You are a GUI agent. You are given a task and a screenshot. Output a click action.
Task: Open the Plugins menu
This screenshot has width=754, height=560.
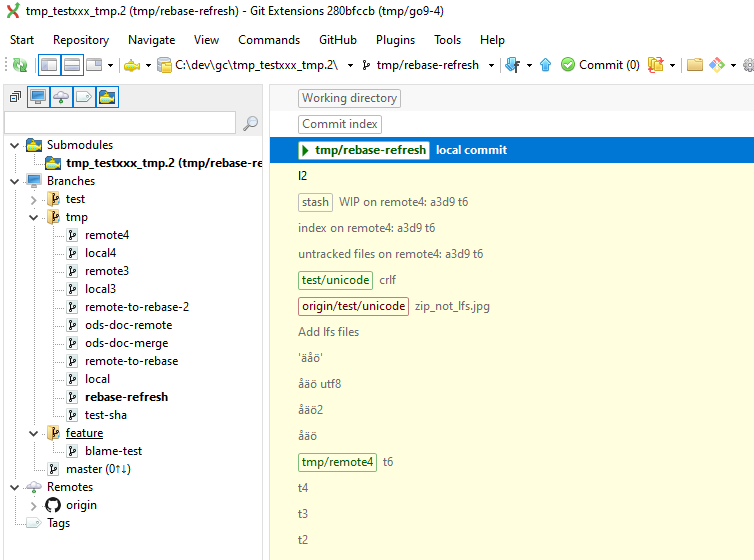395,40
